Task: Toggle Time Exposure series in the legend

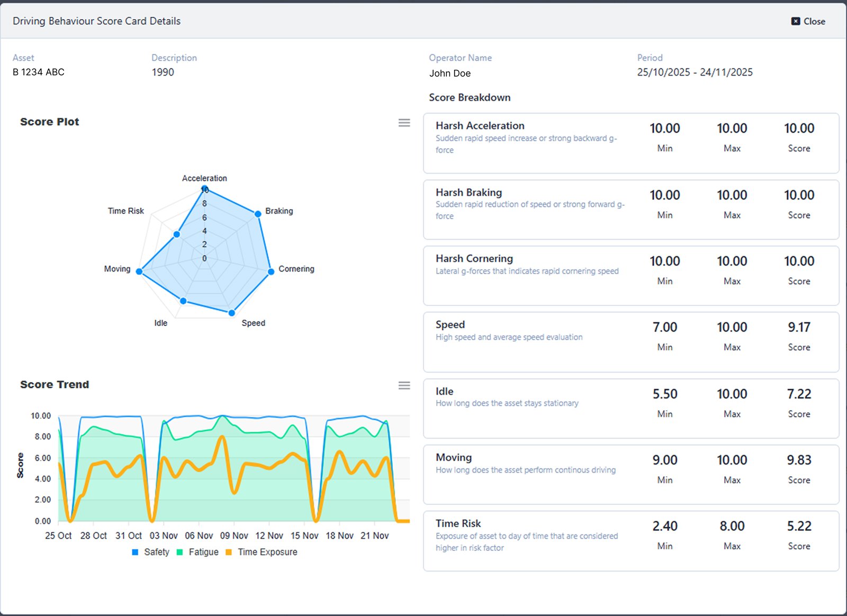Action: pos(262,552)
